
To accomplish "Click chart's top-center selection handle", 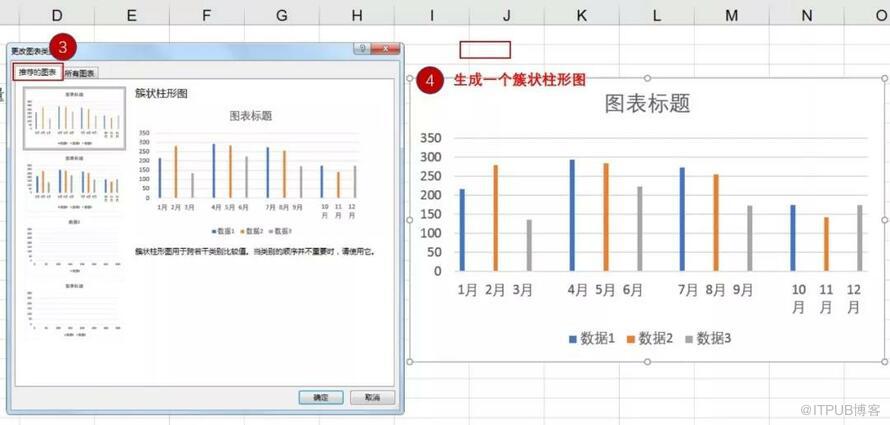I will [x=647, y=78].
